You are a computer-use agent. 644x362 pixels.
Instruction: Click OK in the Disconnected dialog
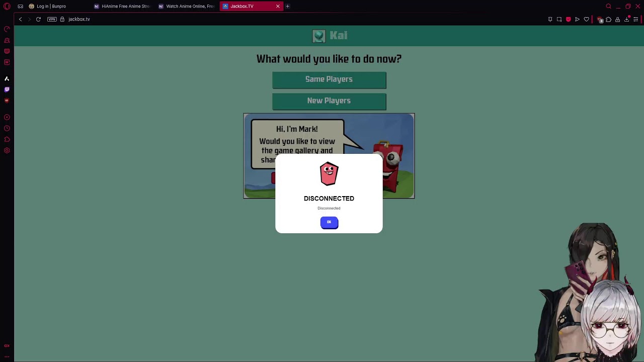click(329, 222)
